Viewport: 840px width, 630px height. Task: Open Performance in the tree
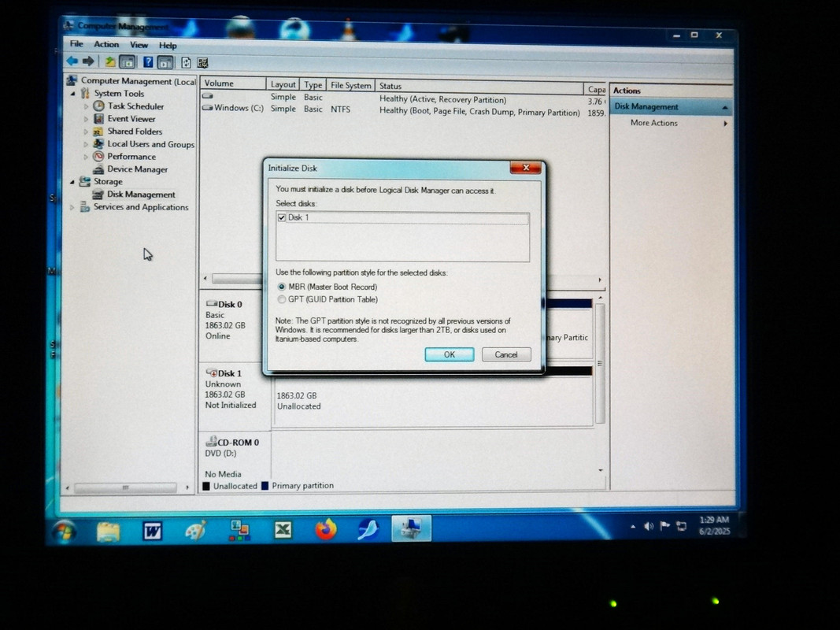[x=131, y=157]
